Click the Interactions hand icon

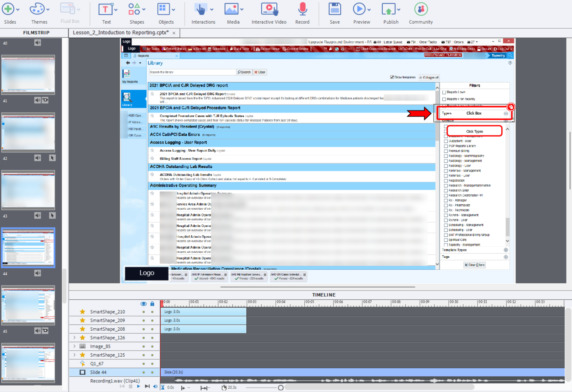point(201,10)
